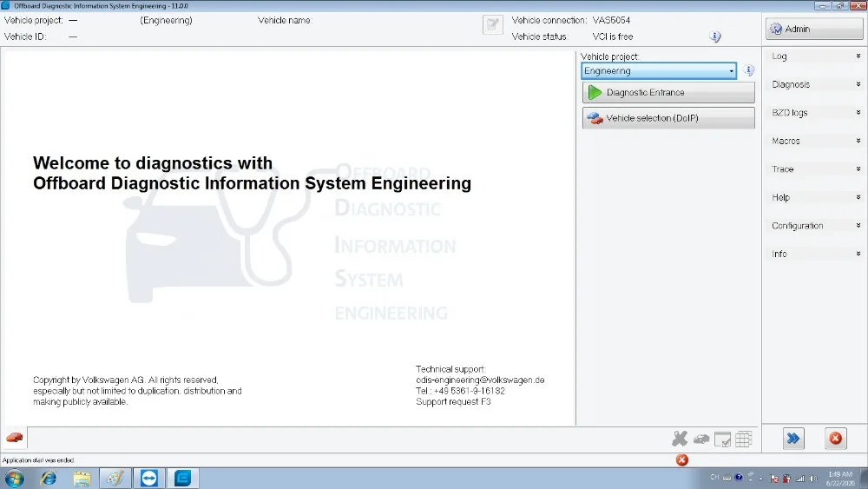Click the info icon beside Vehicle status

point(715,36)
